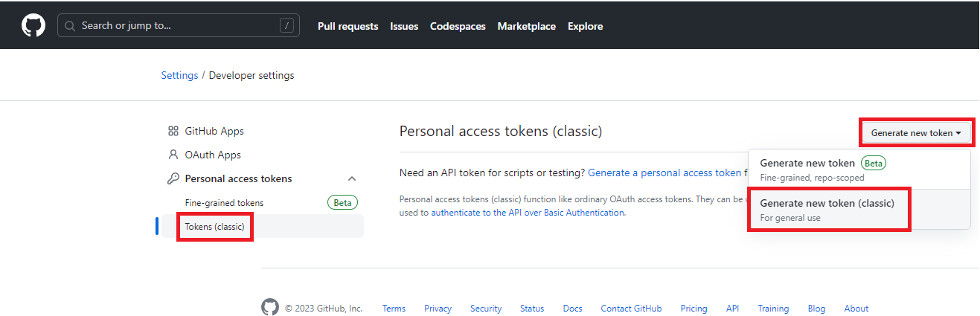Open Training footer link
Image resolution: width=980 pixels, height=316 pixels.
point(773,308)
